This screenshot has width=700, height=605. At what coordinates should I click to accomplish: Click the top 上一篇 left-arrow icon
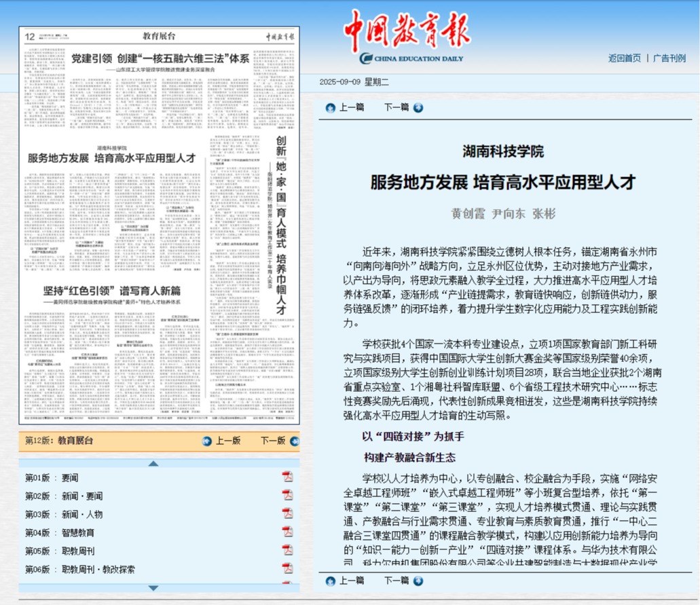pyautogui.click(x=331, y=107)
